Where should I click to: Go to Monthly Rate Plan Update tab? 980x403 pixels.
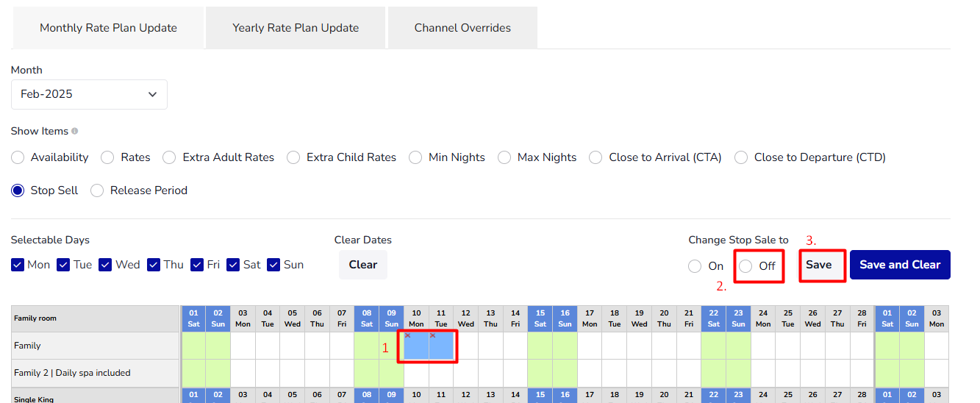click(x=108, y=28)
